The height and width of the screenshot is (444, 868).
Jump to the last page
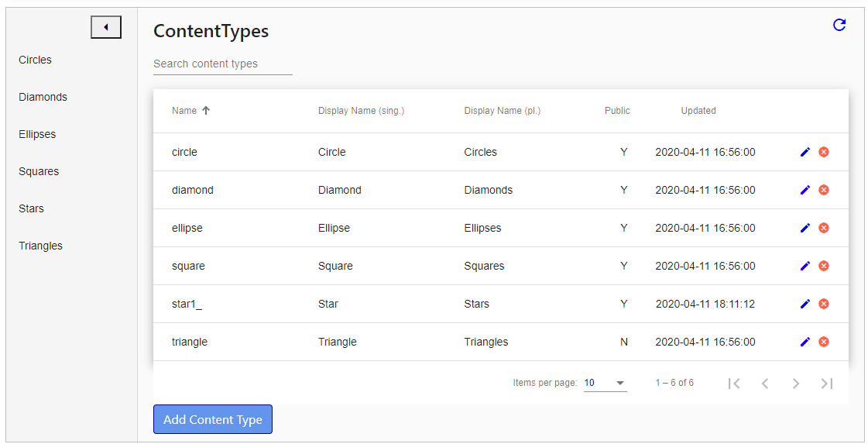827,383
